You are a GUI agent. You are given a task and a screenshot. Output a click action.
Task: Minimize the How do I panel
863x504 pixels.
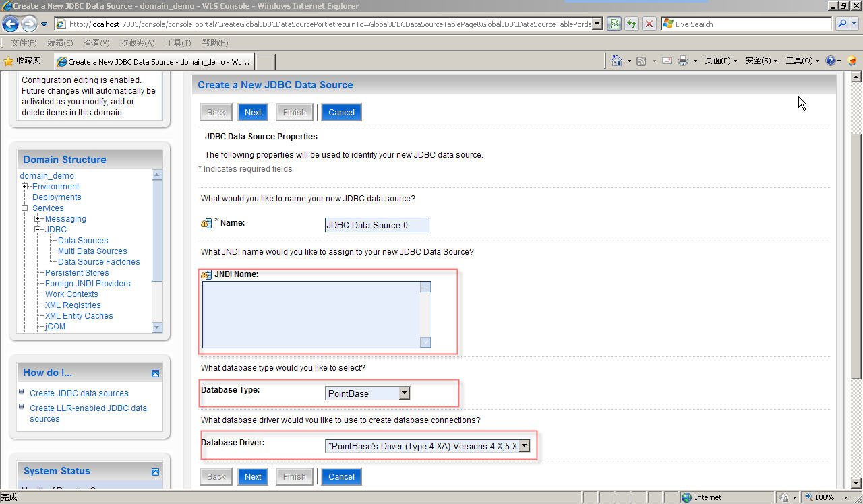click(155, 373)
